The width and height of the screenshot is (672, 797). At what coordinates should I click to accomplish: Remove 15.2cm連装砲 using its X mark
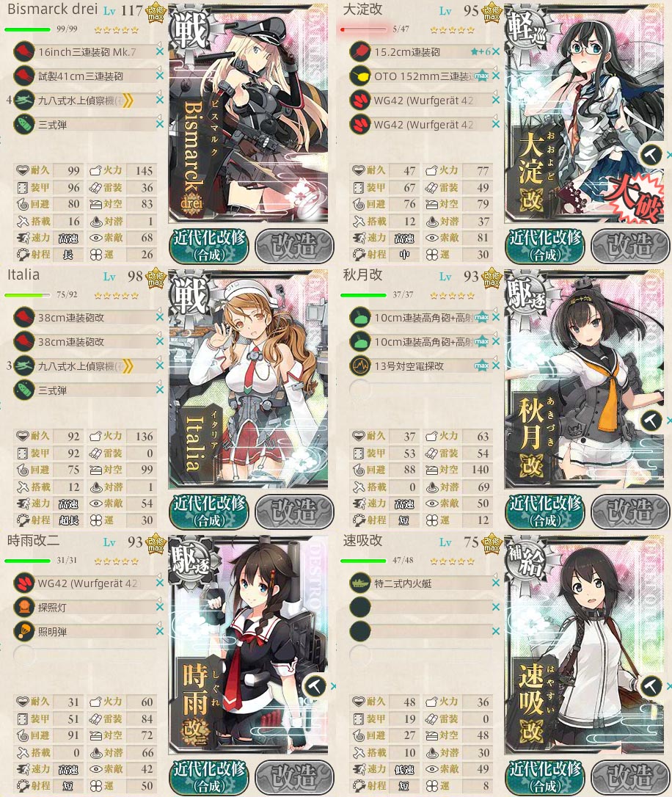pyautogui.click(x=496, y=51)
